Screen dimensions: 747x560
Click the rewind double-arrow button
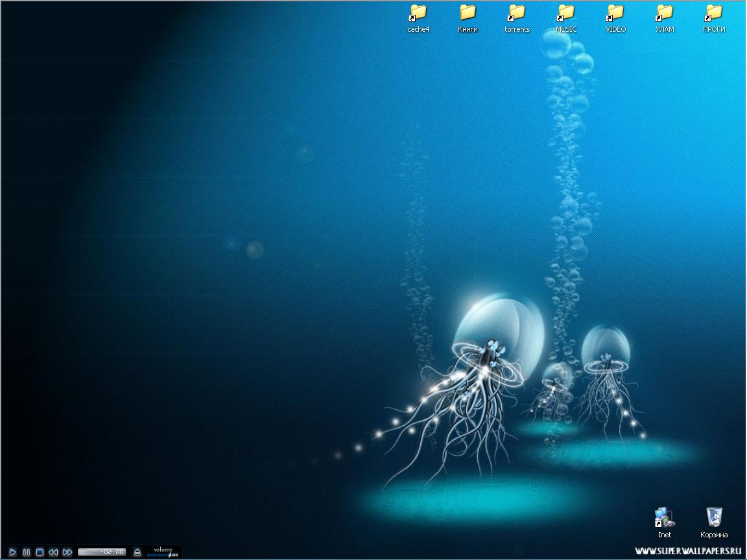pyautogui.click(x=53, y=552)
